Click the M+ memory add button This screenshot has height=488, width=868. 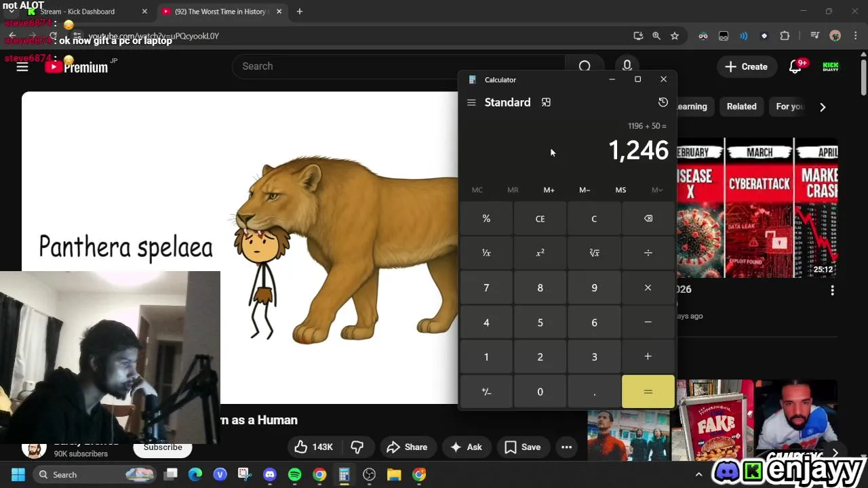point(549,190)
